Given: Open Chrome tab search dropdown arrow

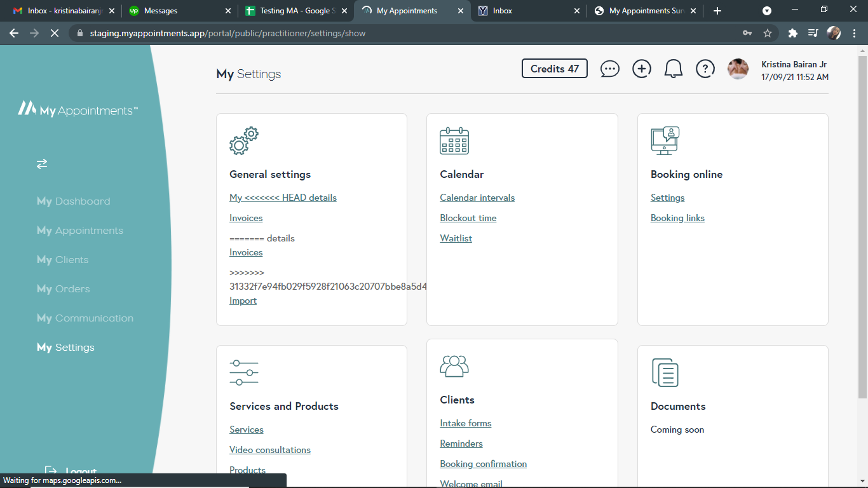Looking at the screenshot, I should coord(767,11).
